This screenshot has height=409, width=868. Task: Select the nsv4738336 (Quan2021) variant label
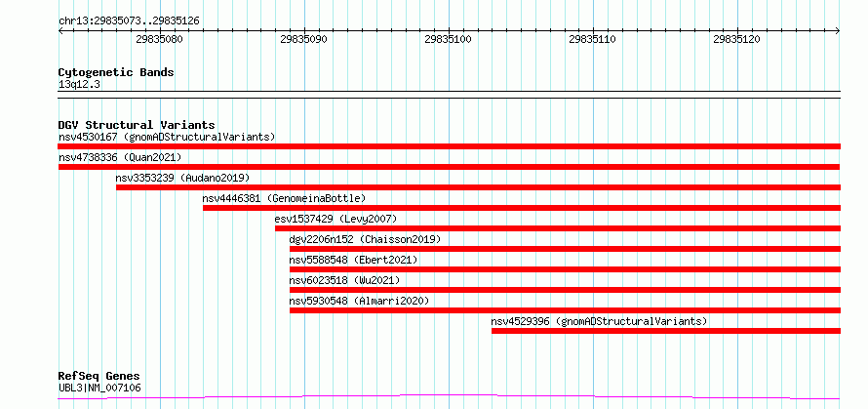(120, 157)
